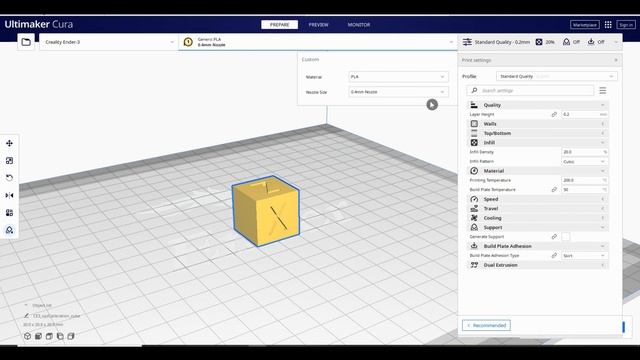The image size is (640, 360).
Task: Click the 20% infill icon in header
Action: (x=539, y=42)
